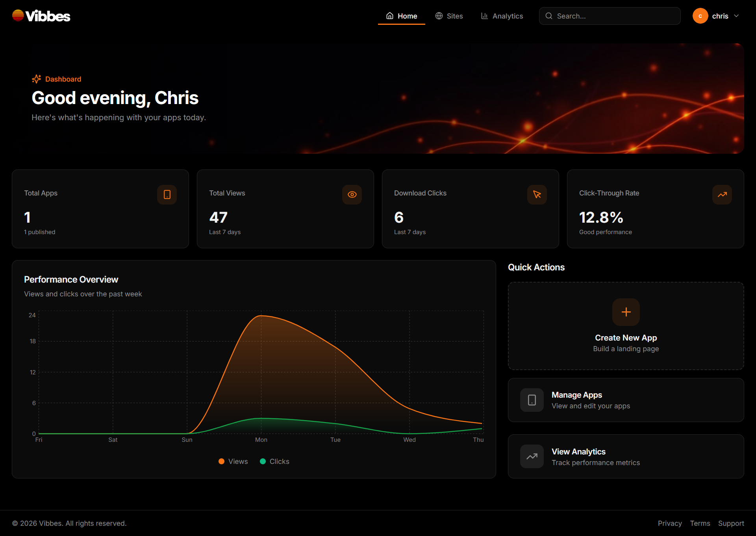Select the Home navigation tab

click(402, 16)
